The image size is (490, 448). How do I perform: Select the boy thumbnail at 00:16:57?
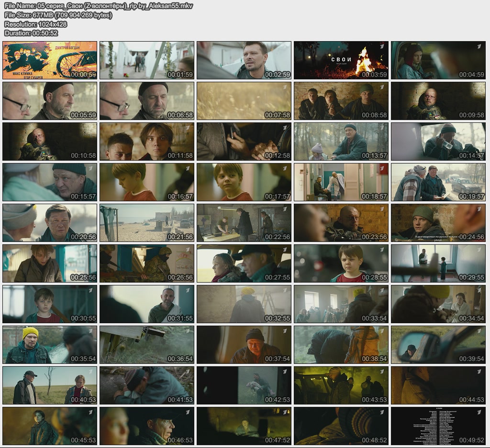147,182
